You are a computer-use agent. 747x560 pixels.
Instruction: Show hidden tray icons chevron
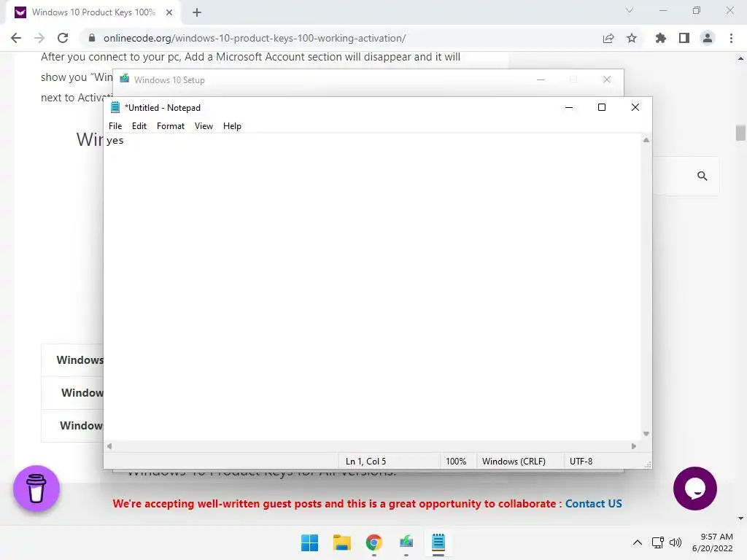638,542
